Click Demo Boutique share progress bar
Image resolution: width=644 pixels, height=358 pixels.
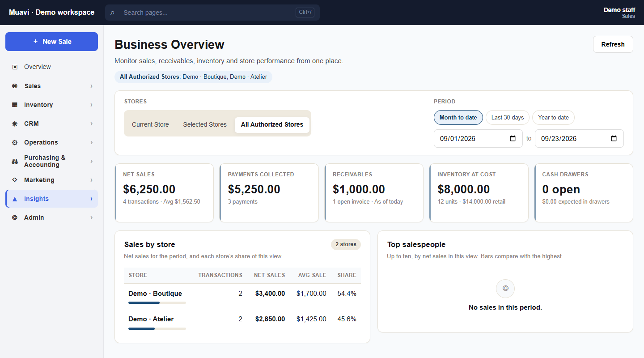click(x=157, y=303)
